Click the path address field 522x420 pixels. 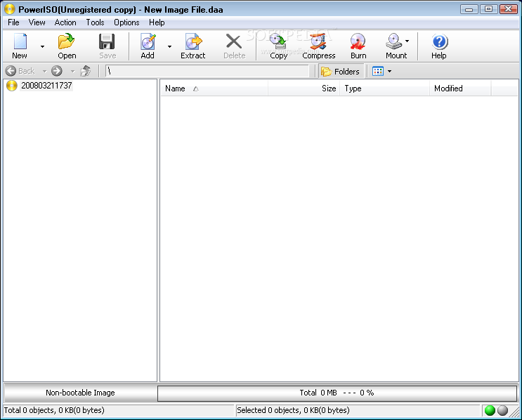coord(207,71)
